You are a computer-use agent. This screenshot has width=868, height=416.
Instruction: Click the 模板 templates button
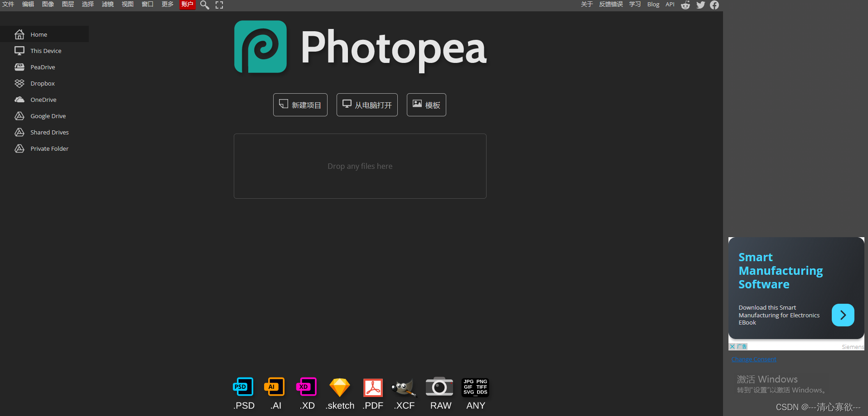click(x=426, y=105)
